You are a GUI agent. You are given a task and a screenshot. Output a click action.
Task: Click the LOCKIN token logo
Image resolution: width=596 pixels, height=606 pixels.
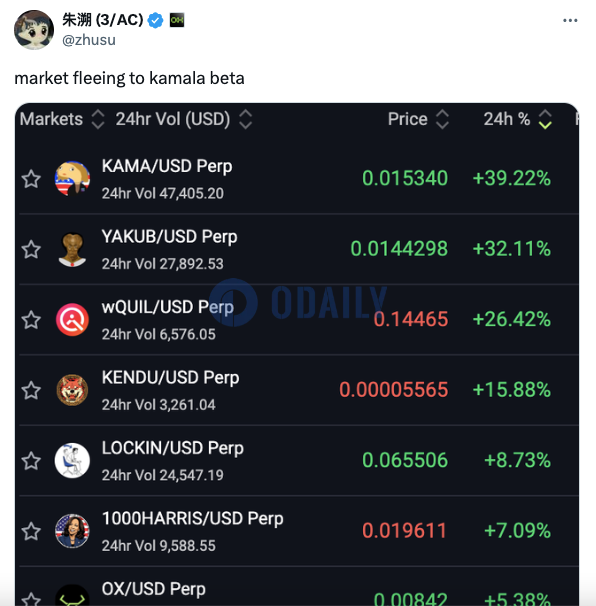(x=72, y=460)
